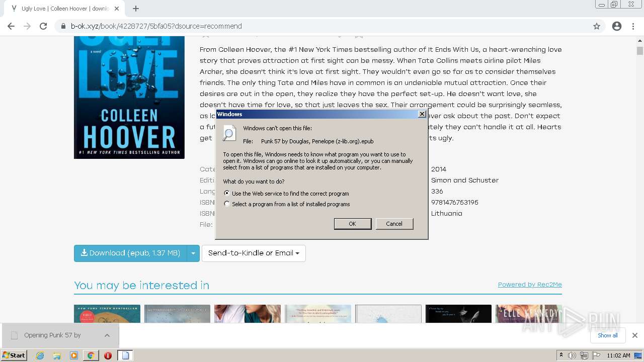Viewport: 644px width, 362px height.
Task: Go back with Chrome's back arrow
Action: (x=11, y=26)
